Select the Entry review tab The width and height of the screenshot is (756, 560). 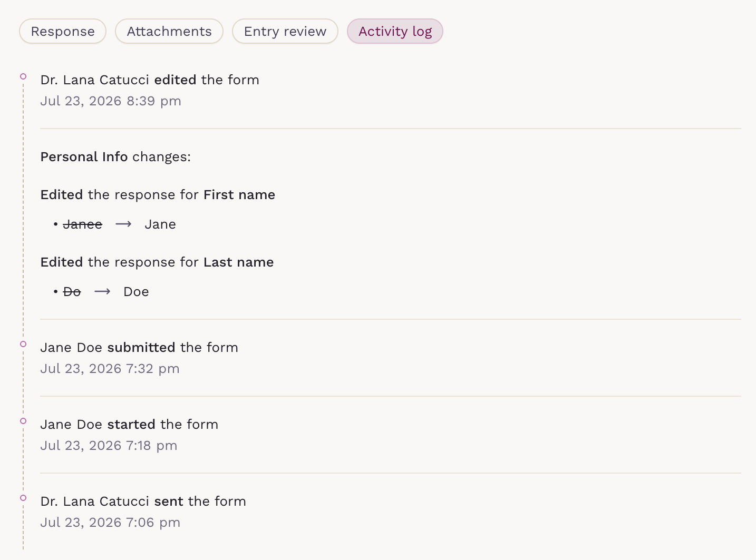285,32
